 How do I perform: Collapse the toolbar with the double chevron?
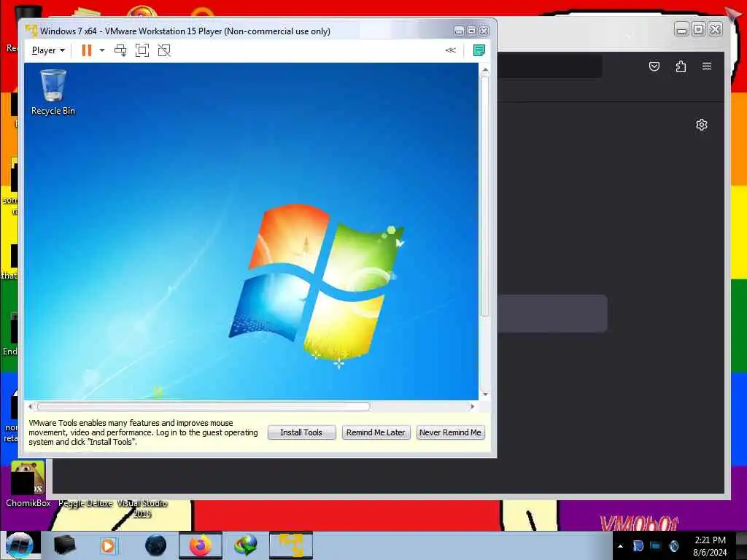pos(450,50)
